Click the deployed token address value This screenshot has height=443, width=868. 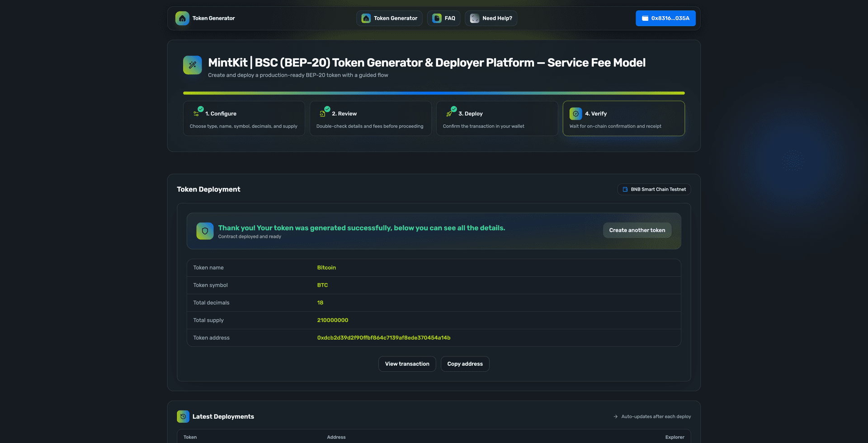point(383,338)
